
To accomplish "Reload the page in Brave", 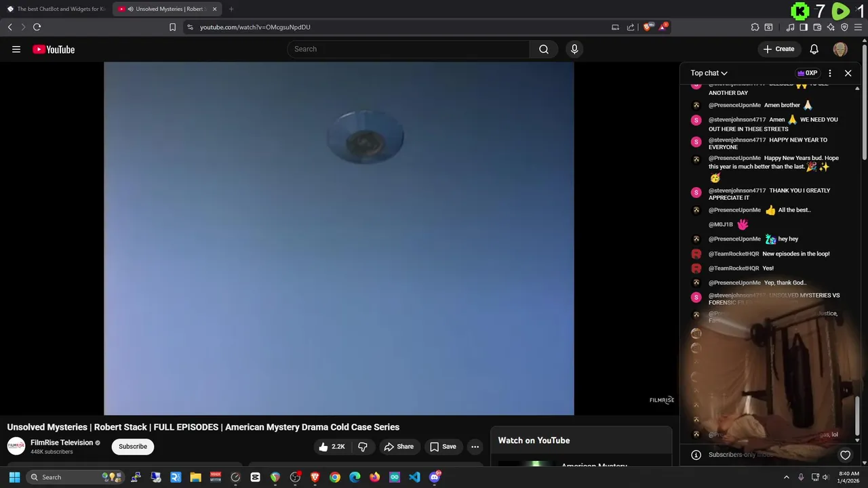I will [x=37, y=27].
